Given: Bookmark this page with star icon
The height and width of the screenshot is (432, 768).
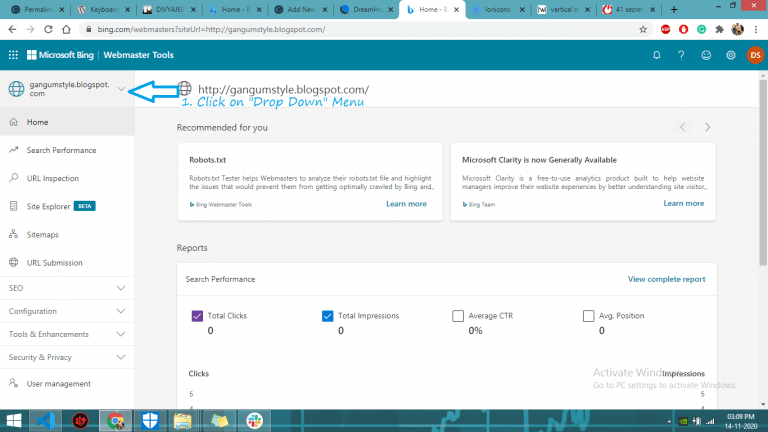Looking at the screenshot, I should (643, 29).
